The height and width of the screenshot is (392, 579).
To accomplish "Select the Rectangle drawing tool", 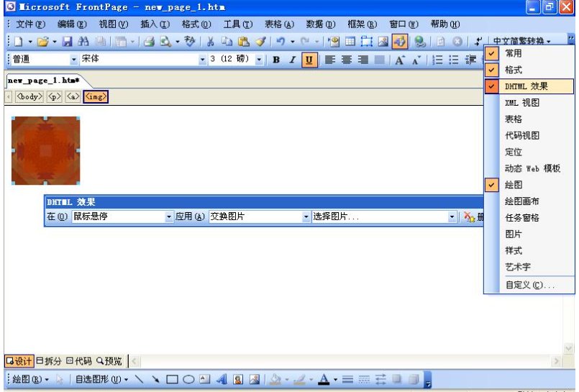I will click(172, 379).
